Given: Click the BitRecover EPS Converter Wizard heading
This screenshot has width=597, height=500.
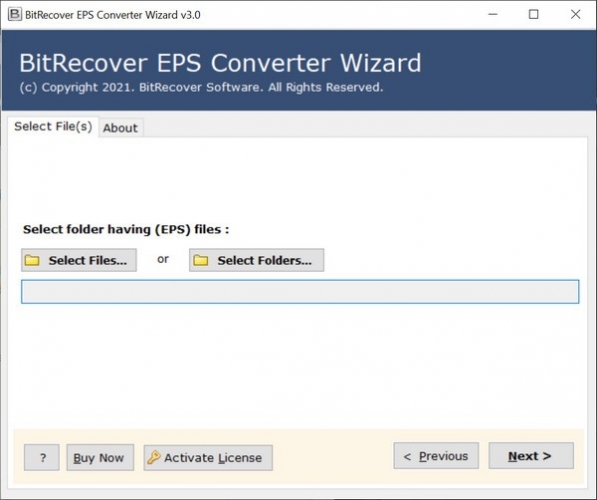Looking at the screenshot, I should 220,63.
